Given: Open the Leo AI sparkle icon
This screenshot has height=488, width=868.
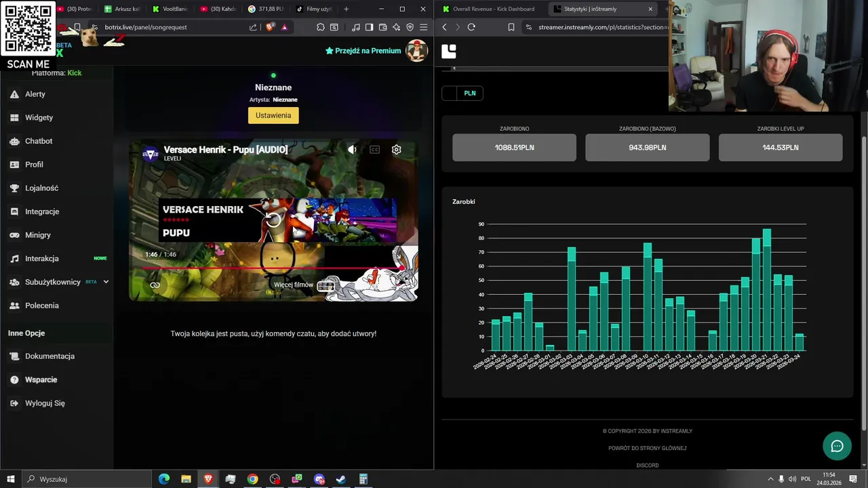Looking at the screenshot, I should click(x=396, y=27).
